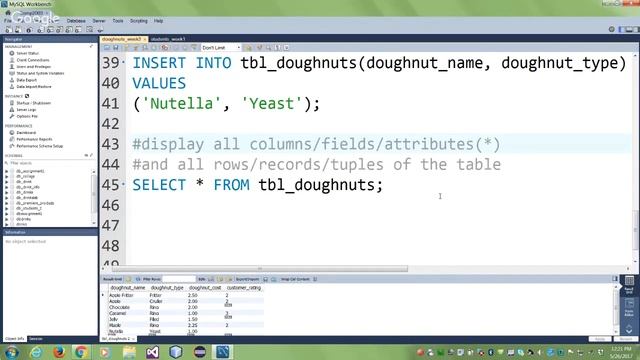
Task: Click the home screen icon
Action: pyautogui.click(x=8, y=13)
